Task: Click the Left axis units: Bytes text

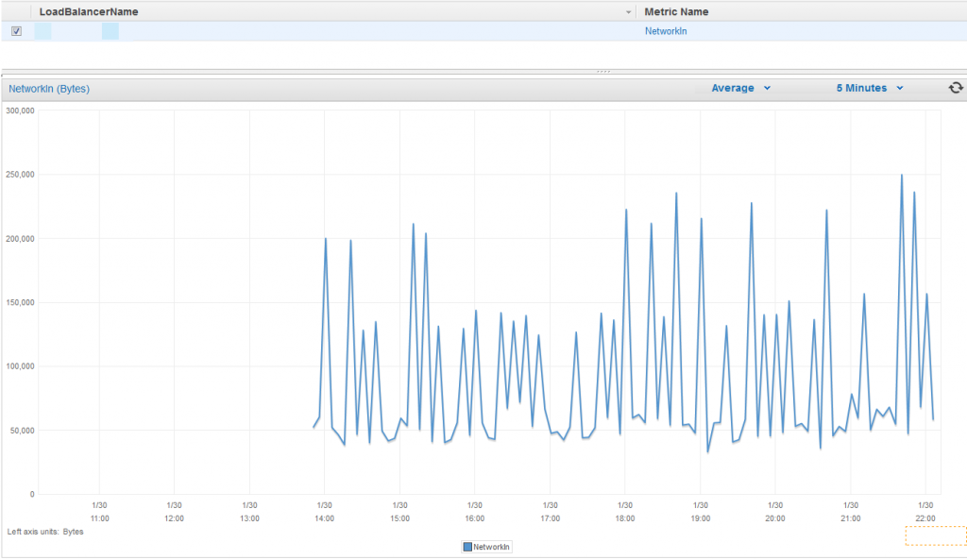Action: tap(45, 532)
